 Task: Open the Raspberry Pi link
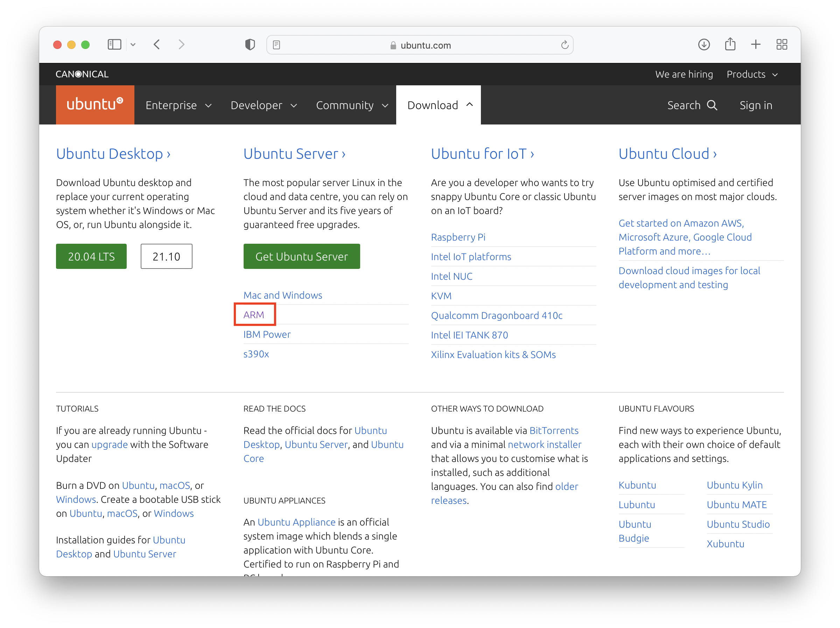tap(458, 237)
